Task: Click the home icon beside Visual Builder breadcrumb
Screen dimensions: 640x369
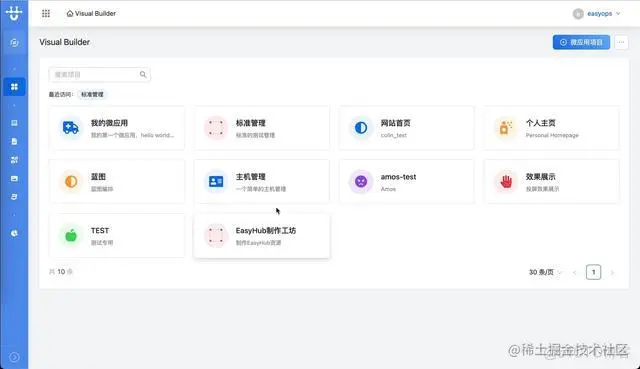Action: [x=70, y=13]
